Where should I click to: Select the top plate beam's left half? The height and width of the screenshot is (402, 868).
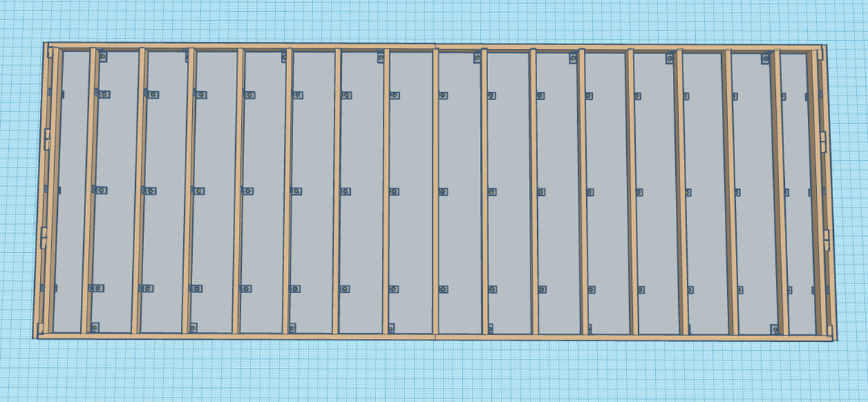[237, 46]
